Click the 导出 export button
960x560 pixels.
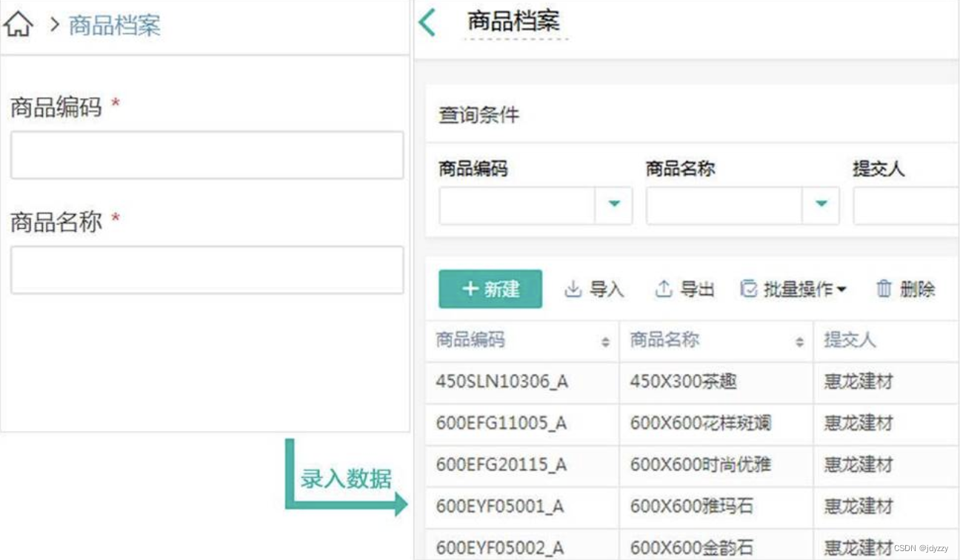685,290
